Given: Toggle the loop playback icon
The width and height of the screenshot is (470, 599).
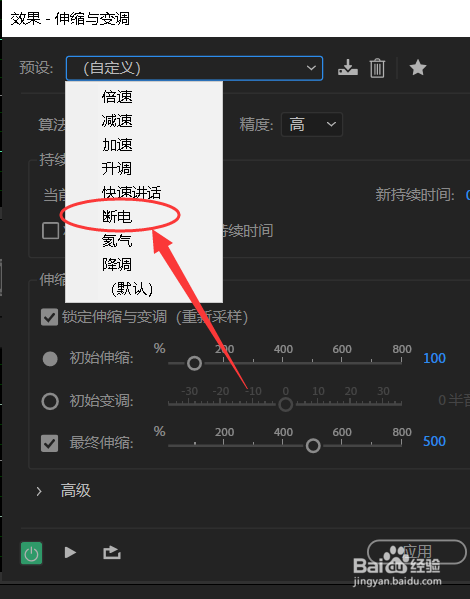Looking at the screenshot, I should click(x=112, y=552).
